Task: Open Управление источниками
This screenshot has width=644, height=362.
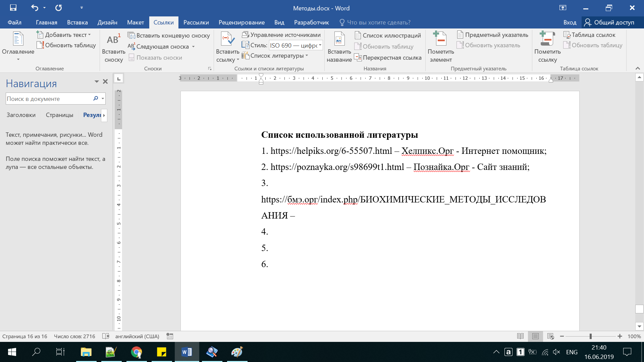Action: click(281, 35)
